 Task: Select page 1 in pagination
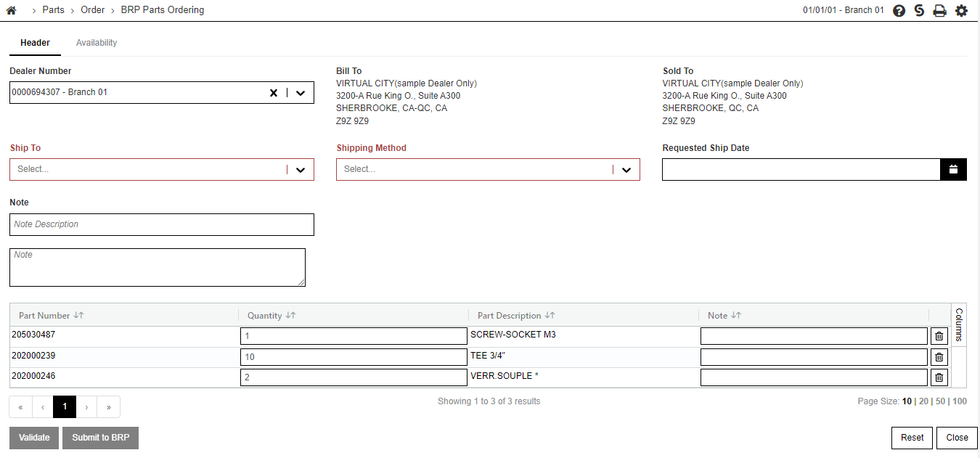point(65,407)
